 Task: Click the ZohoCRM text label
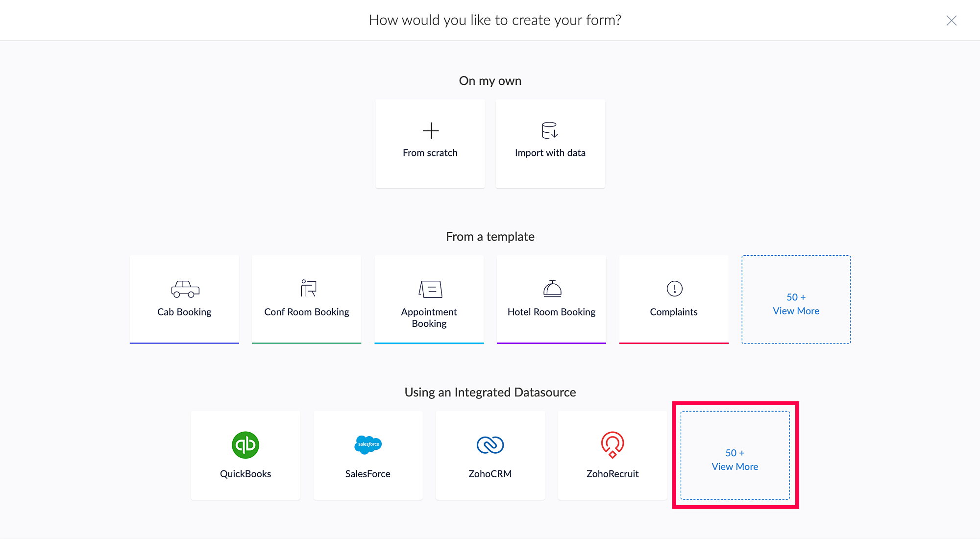tap(490, 474)
